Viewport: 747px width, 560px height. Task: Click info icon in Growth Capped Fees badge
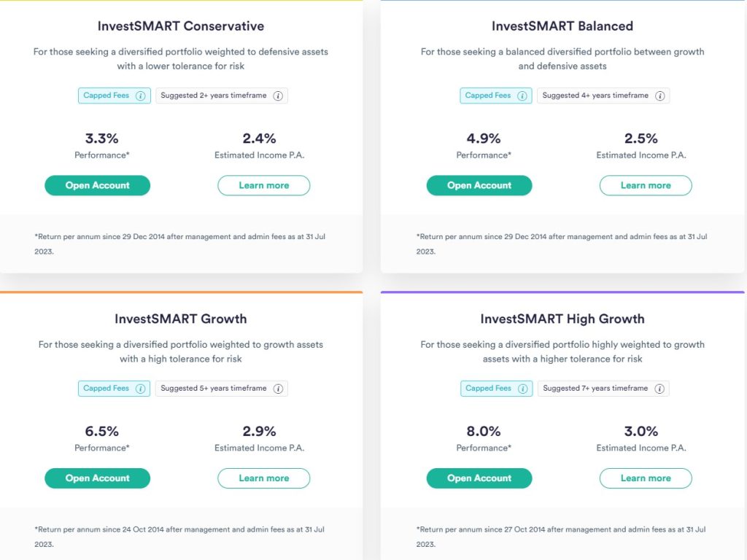coord(141,389)
